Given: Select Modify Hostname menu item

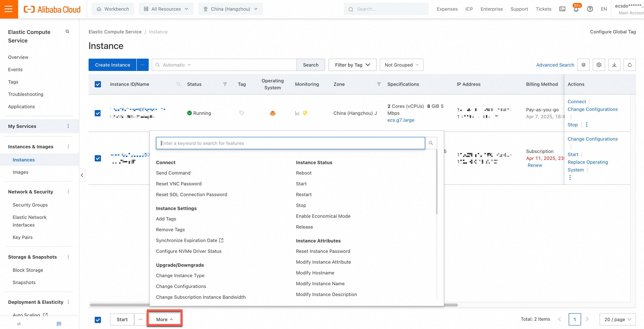Looking at the screenshot, I should [x=315, y=273].
